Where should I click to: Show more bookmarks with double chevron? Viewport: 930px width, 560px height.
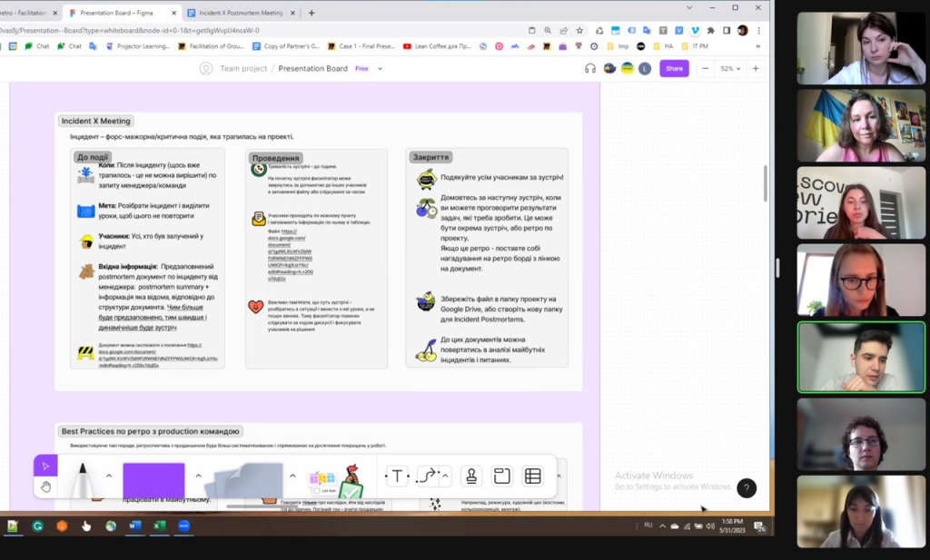click(x=757, y=46)
